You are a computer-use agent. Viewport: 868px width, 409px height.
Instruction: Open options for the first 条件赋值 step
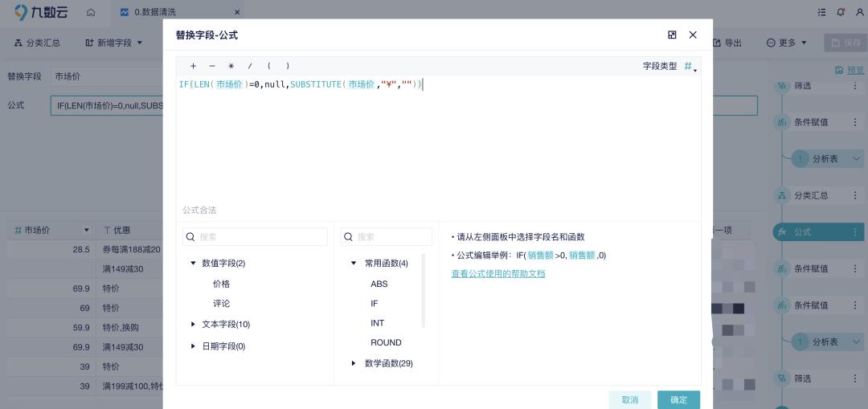tap(854, 122)
